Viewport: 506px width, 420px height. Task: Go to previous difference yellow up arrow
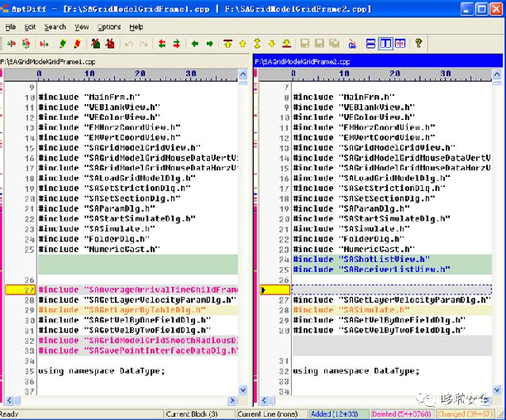point(243,44)
